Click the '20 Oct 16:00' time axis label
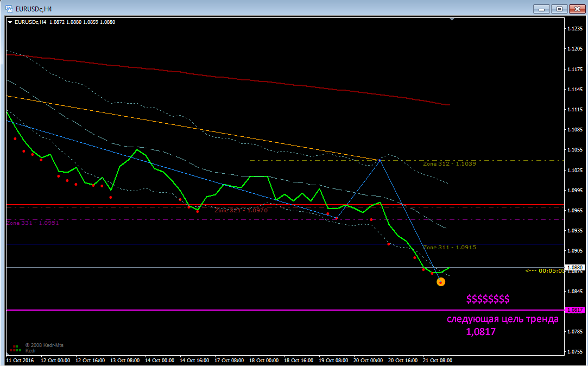The image size is (588, 366). (402, 361)
